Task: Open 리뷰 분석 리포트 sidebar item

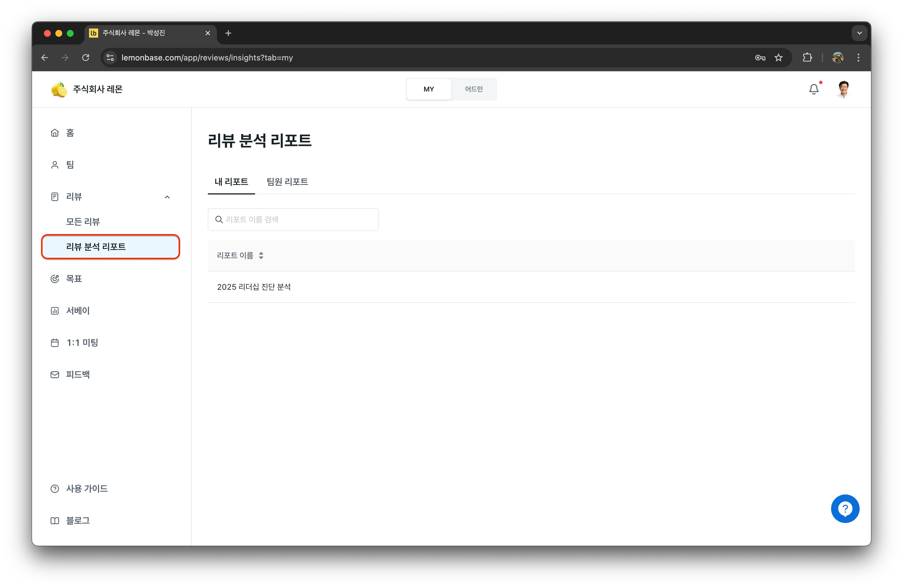Action: (x=110, y=247)
